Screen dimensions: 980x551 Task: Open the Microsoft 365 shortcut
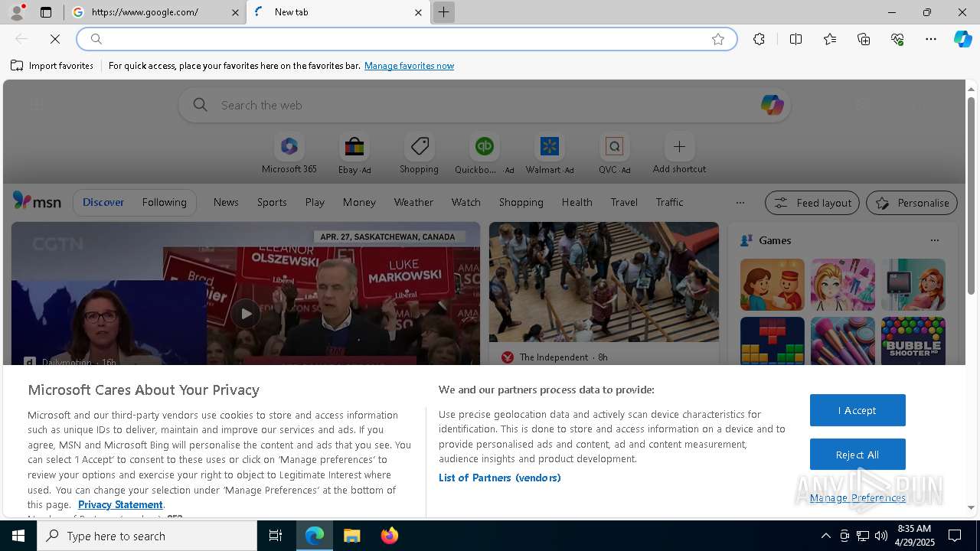coord(289,154)
